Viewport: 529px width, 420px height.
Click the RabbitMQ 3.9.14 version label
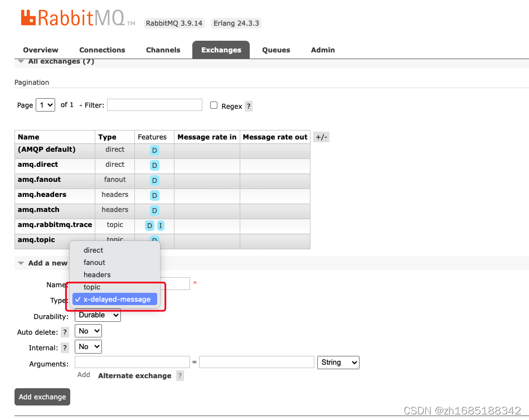coord(174,23)
